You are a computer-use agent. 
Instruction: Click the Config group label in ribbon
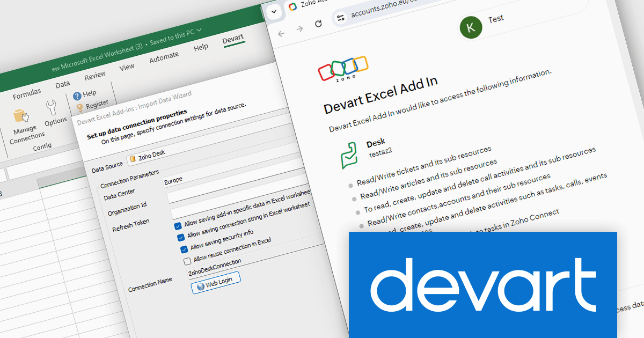click(x=42, y=146)
